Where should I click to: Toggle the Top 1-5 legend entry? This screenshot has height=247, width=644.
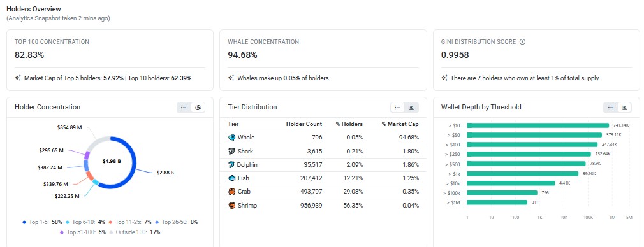(x=42, y=222)
